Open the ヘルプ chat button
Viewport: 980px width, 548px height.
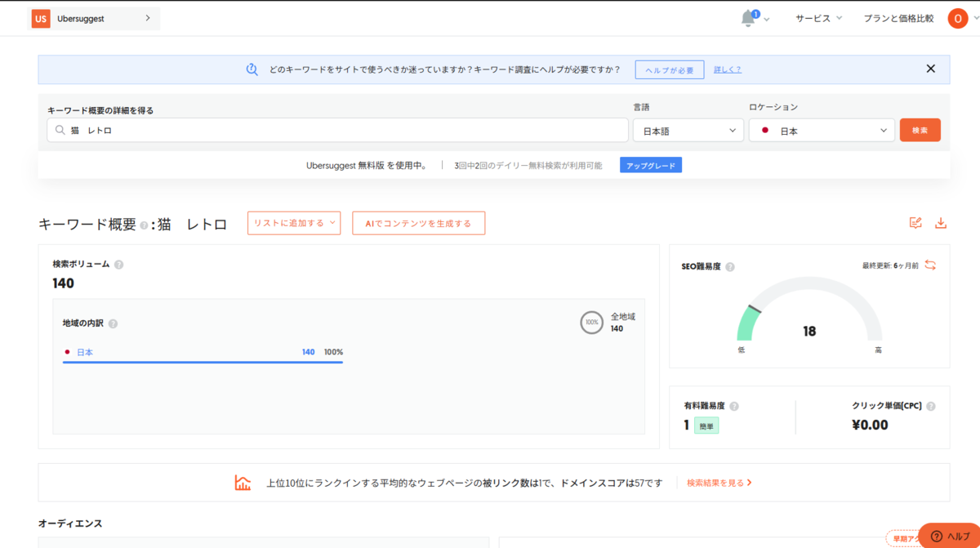click(x=949, y=536)
